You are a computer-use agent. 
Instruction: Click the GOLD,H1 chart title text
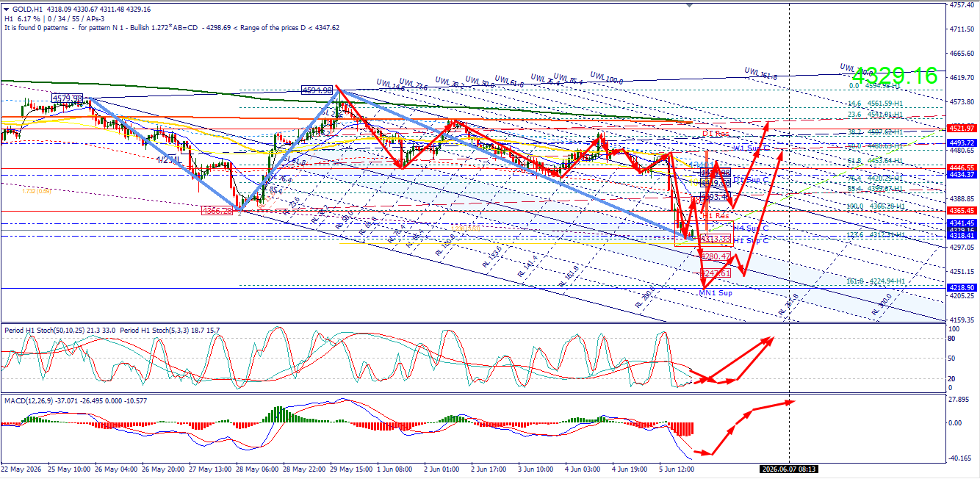(27, 9)
